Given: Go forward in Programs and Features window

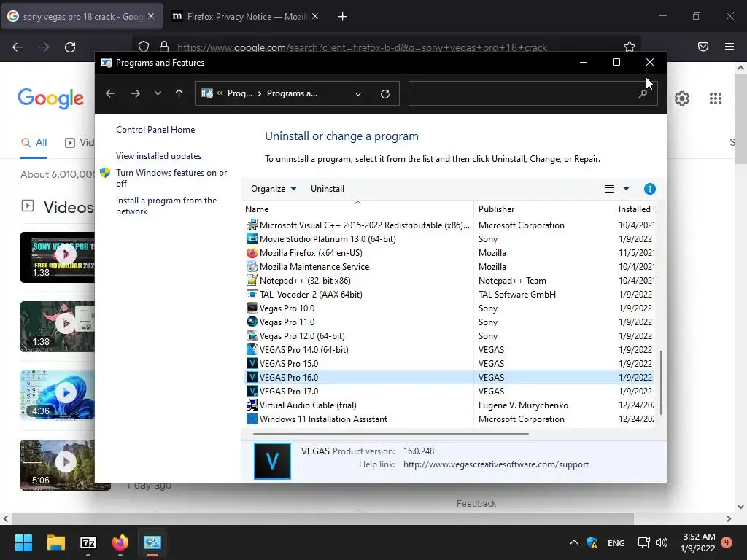Looking at the screenshot, I should (x=135, y=93).
